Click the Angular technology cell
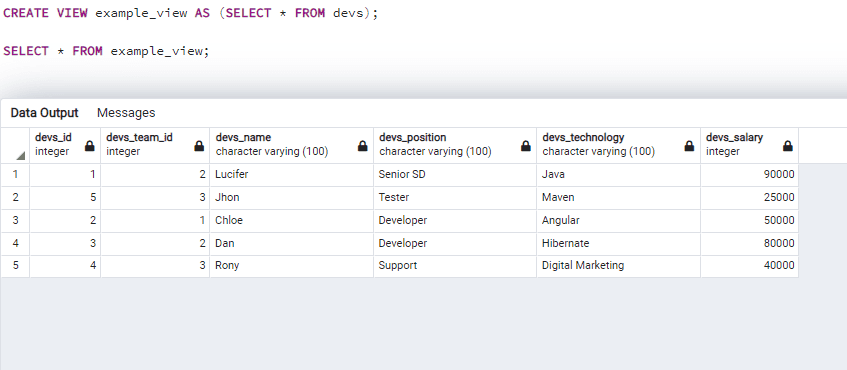The image size is (847, 370). (x=619, y=220)
